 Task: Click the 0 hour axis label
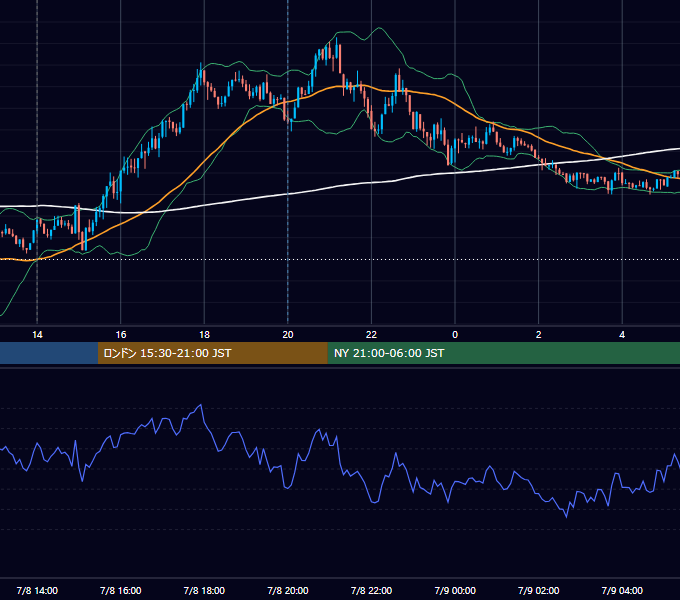(x=455, y=335)
